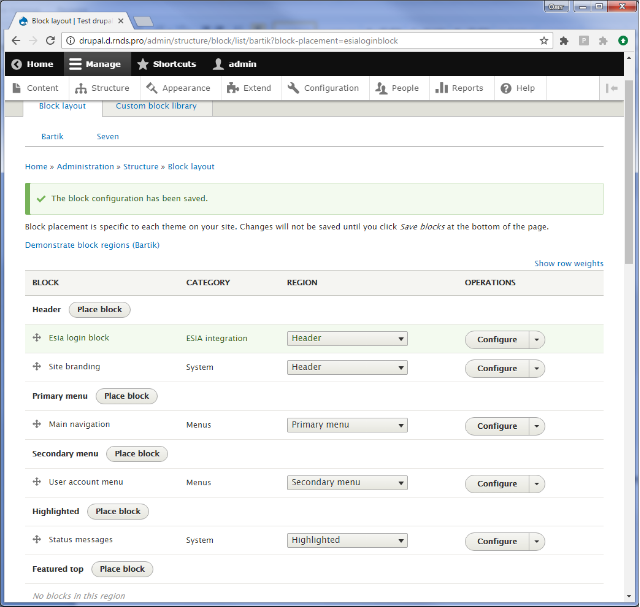Click the Main navigation row drag handle
Image resolution: width=640 pixels, height=607 pixels.
tap(37, 425)
